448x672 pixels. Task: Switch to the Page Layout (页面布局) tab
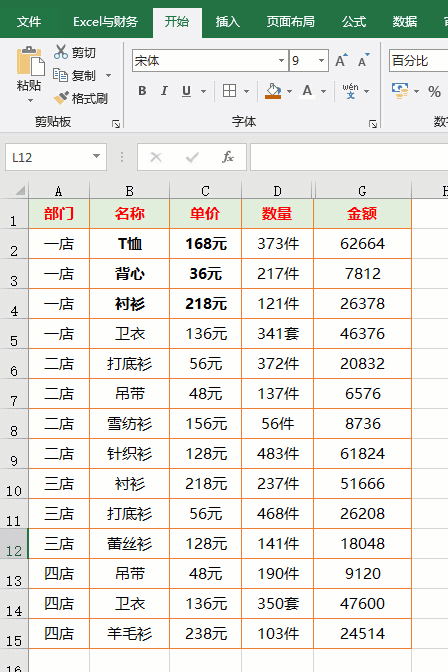pos(291,21)
